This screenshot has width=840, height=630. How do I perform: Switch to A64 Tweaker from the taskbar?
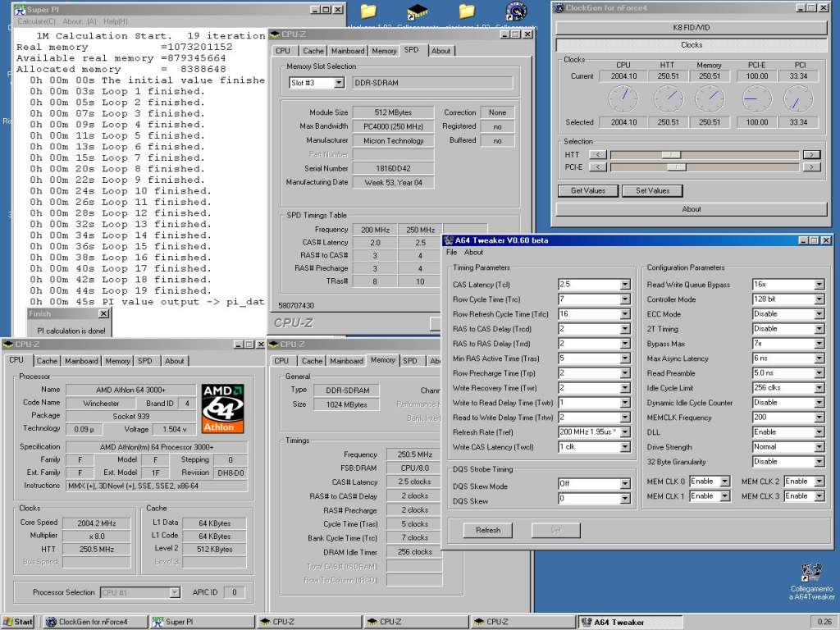click(631, 622)
